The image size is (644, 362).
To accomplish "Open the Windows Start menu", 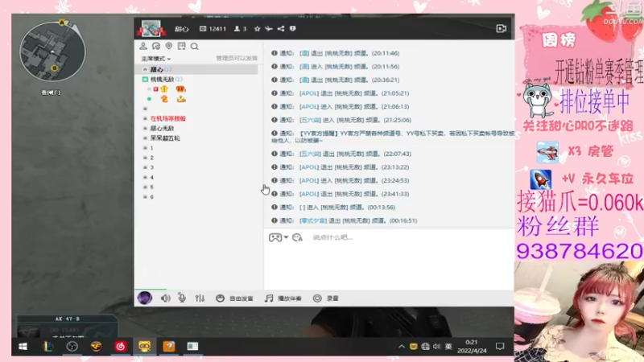I will tap(23, 347).
